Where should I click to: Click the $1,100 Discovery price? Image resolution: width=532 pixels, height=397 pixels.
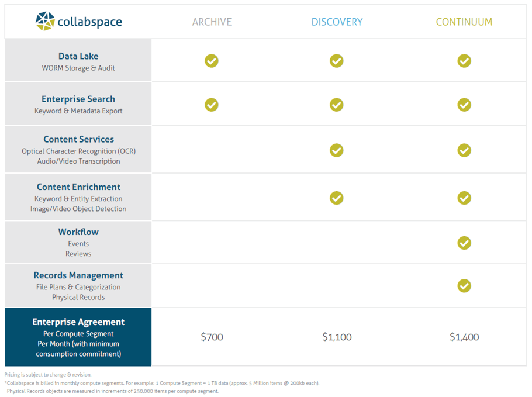click(x=337, y=337)
